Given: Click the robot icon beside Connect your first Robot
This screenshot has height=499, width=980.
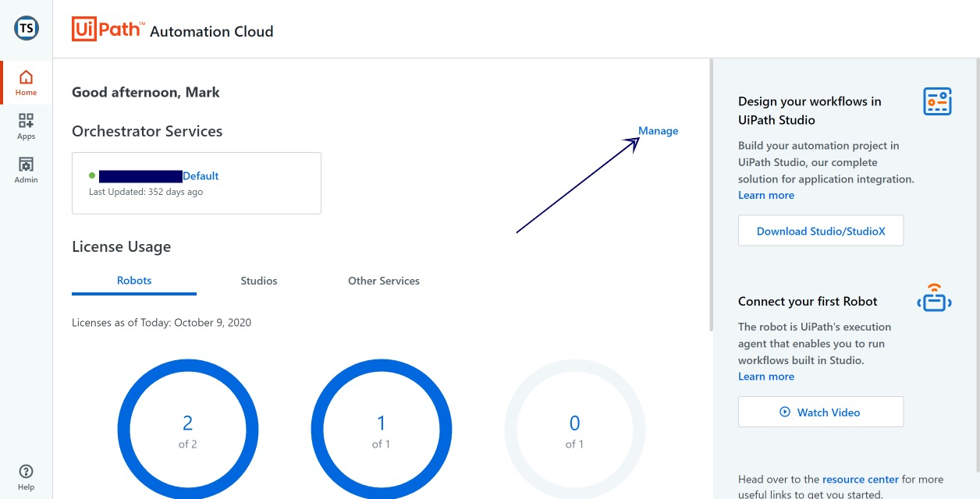Looking at the screenshot, I should point(934,297).
